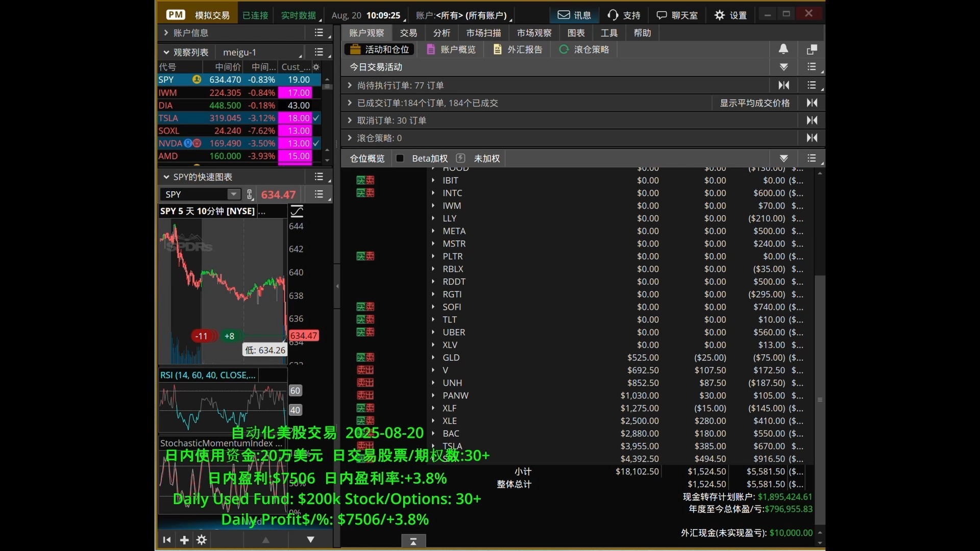Open the 讯息 messages envelope
The image size is (980, 551).
coord(574,15)
